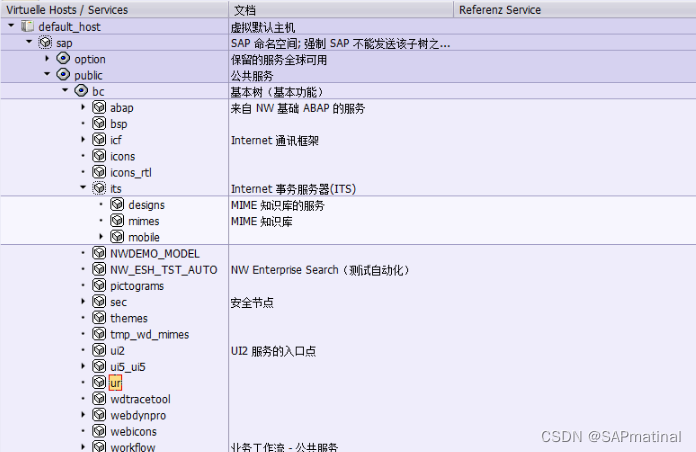The image size is (696, 452).
Task: Click the mimes service cube icon
Action: (117, 220)
